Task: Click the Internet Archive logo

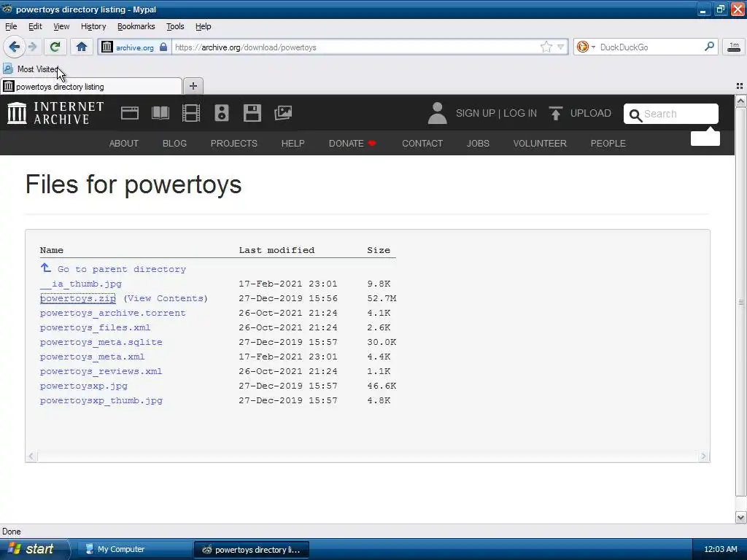Action: point(55,113)
